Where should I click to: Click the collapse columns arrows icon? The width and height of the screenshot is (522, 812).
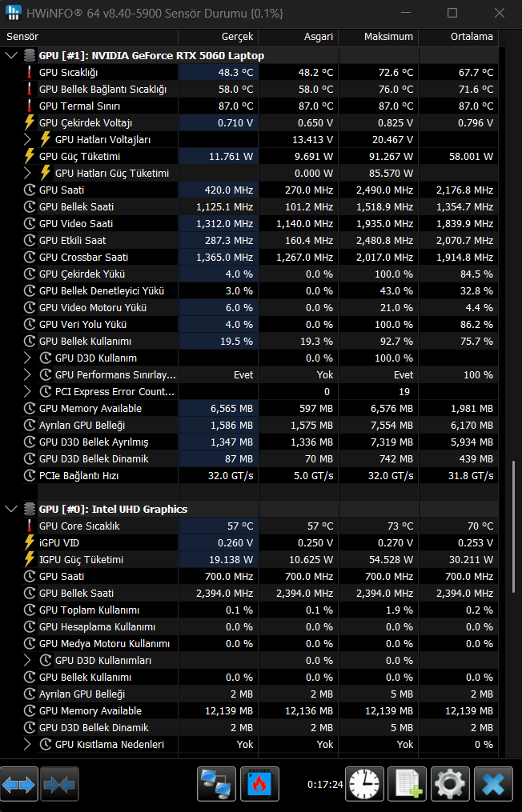pyautogui.click(x=59, y=784)
